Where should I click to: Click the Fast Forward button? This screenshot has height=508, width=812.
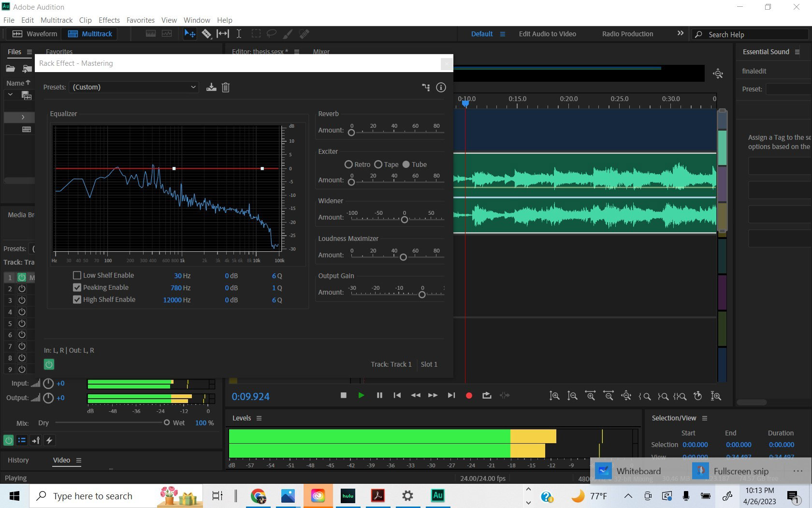[x=433, y=395]
